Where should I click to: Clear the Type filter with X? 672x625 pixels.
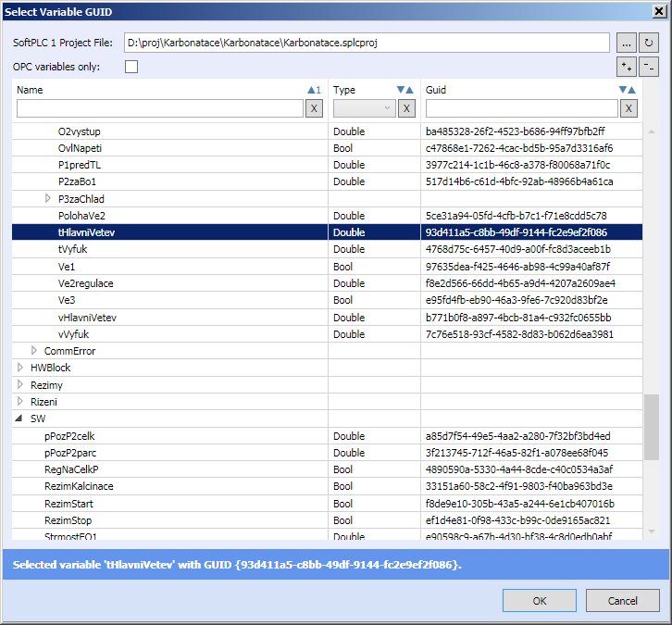pos(406,108)
